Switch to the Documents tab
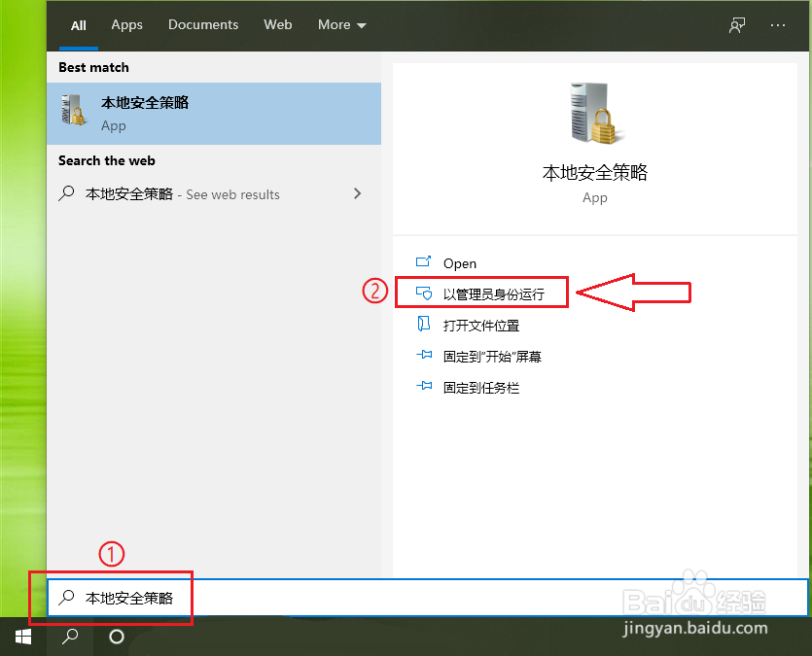The image size is (812, 656). [202, 25]
